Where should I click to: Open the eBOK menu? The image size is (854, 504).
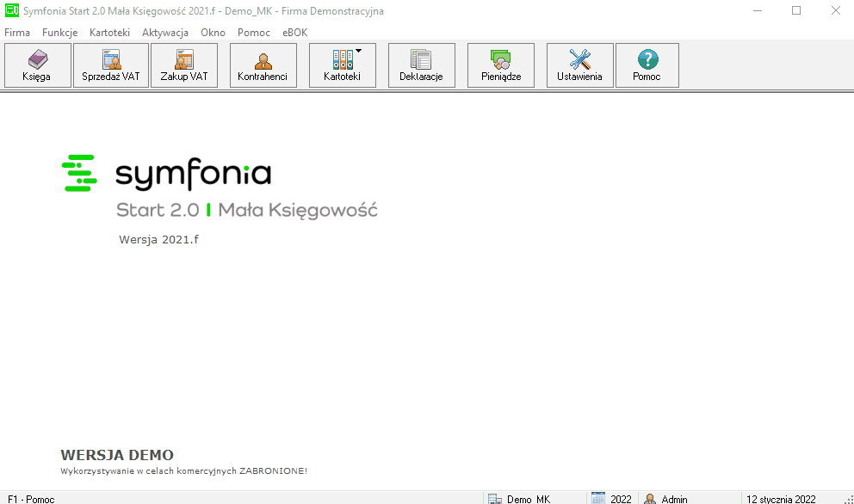(294, 33)
